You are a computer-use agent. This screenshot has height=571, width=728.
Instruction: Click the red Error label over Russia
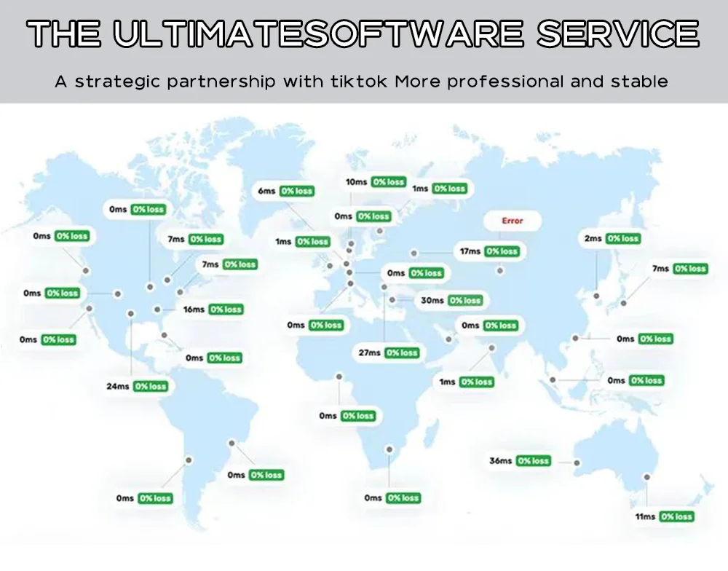pos(512,221)
